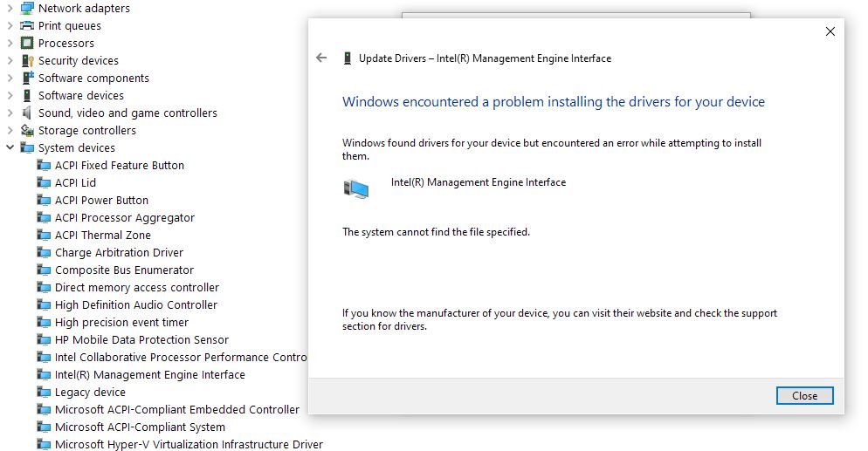Click the Sound, video and game controllers speaker icon
Screen dimensions: 868x451
click(27, 113)
